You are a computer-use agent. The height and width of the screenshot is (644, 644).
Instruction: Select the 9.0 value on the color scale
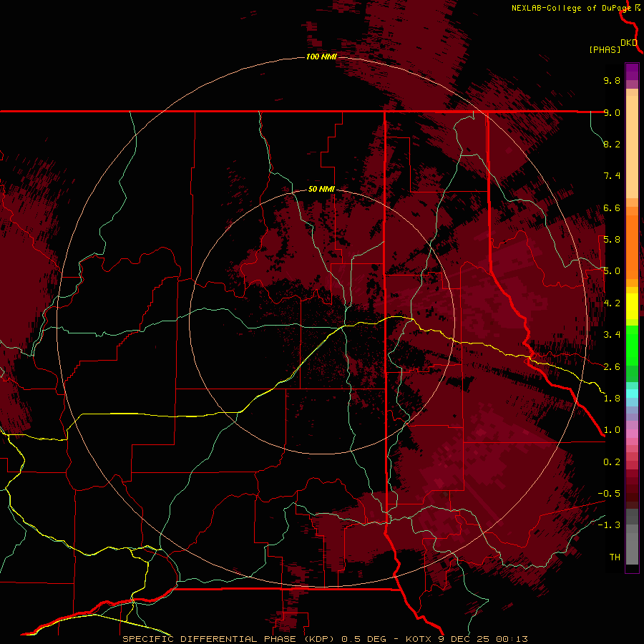(x=612, y=112)
